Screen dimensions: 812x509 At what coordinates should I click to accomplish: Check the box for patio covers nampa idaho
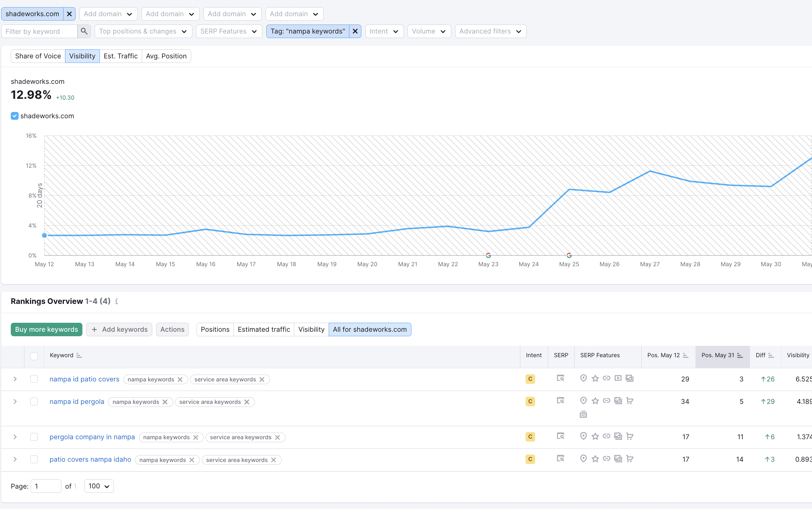[34, 460]
